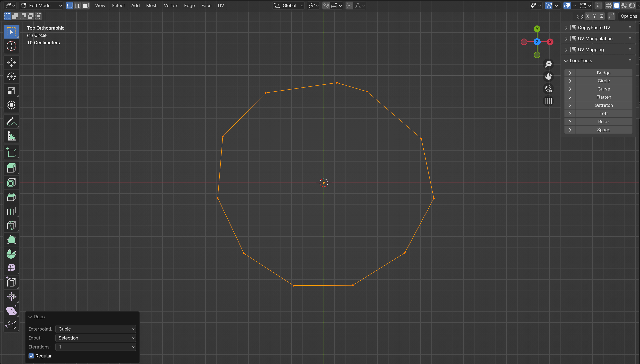Select the Extrude Region tool
The image size is (640, 364).
tap(11, 168)
